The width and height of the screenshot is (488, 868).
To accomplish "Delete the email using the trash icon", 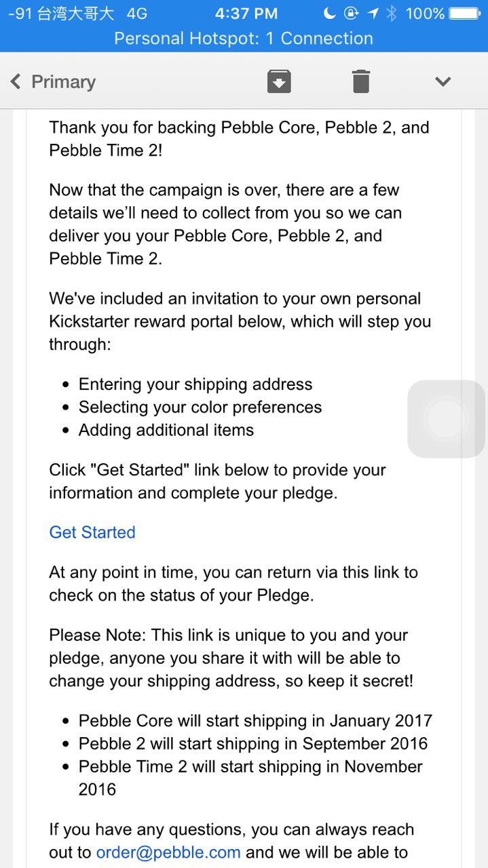I will coord(361,82).
